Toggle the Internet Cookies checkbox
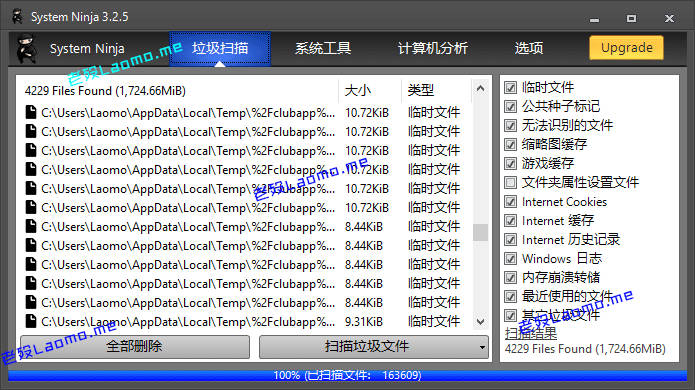Viewport: 695px width, 390px height. [511, 202]
